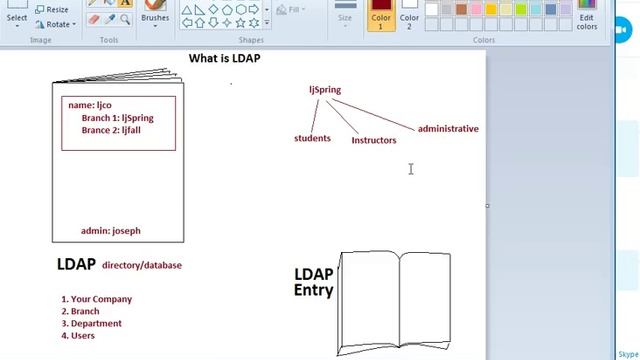Select the six-point star shape
Viewport: 640px width, 360px height.
(254, 23)
